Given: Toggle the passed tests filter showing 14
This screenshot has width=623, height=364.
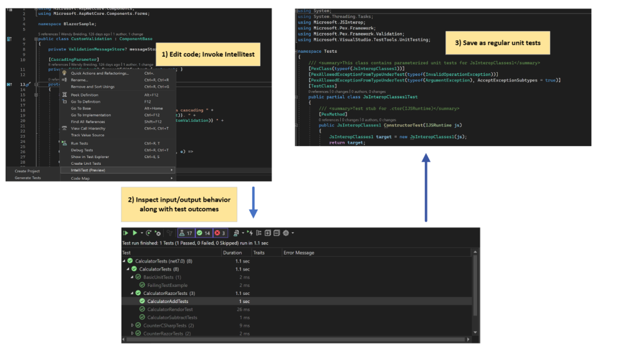Looking at the screenshot, I should 204,233.
